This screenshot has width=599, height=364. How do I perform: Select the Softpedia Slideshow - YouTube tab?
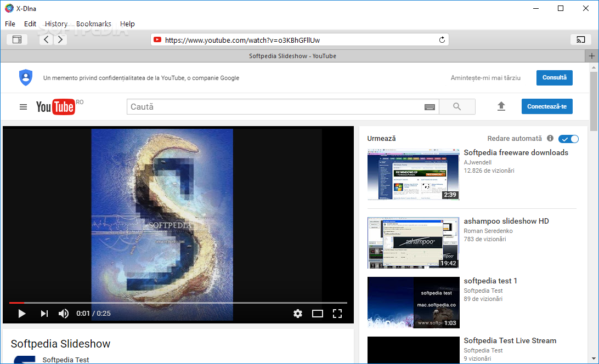(x=292, y=56)
